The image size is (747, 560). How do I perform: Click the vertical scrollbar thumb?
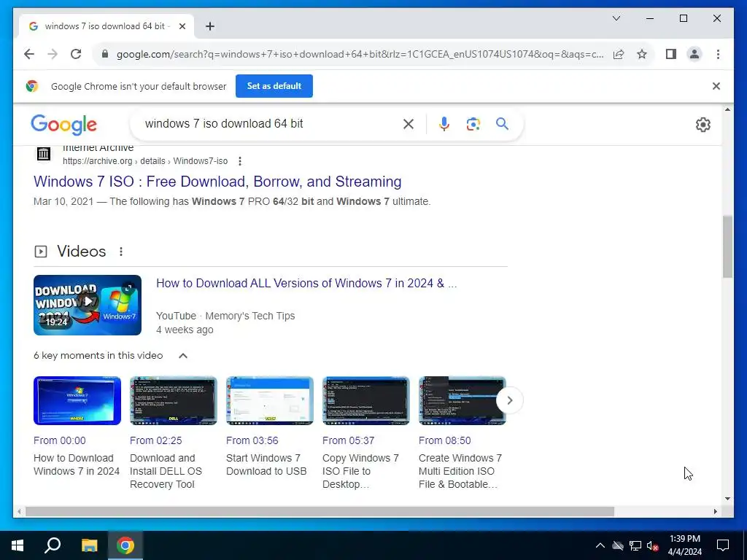(x=727, y=246)
